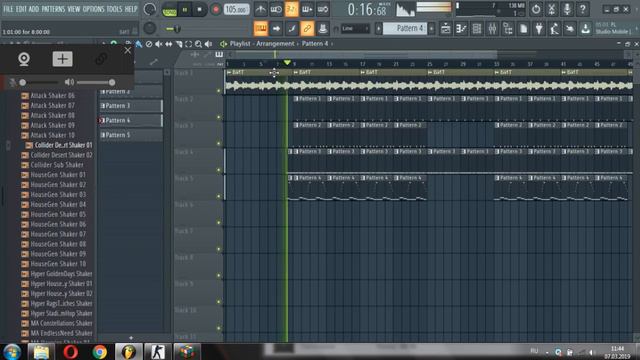Screen dimensions: 640x360
Task: Toggle the metronome icon
Action: coord(260,9)
